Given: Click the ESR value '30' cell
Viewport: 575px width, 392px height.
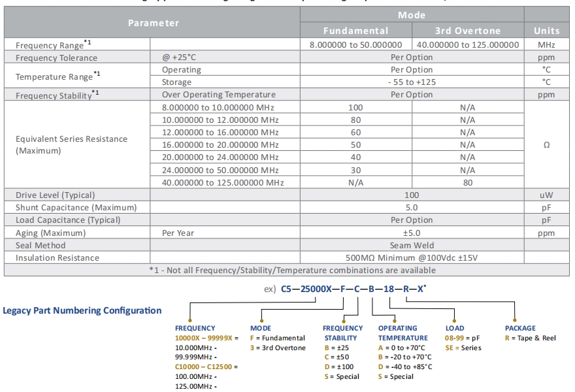Looking at the screenshot, I should 355,170.
